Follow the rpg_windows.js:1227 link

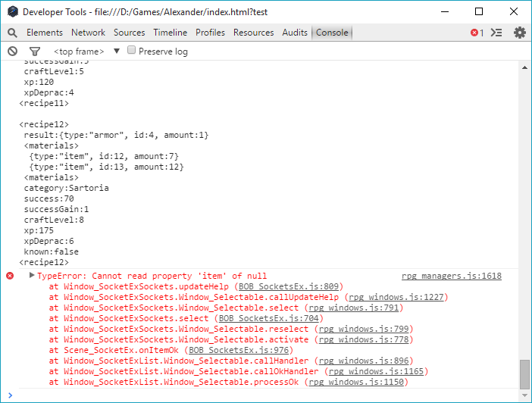coord(396,297)
